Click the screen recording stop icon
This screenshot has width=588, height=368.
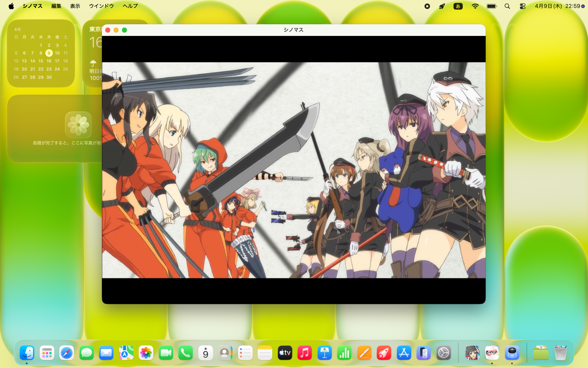tap(427, 6)
